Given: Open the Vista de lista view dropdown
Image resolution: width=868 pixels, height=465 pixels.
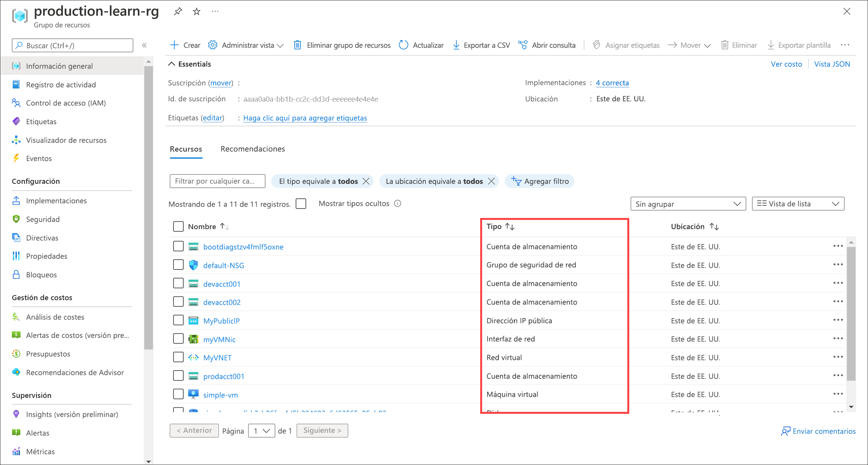Looking at the screenshot, I should click(x=798, y=204).
